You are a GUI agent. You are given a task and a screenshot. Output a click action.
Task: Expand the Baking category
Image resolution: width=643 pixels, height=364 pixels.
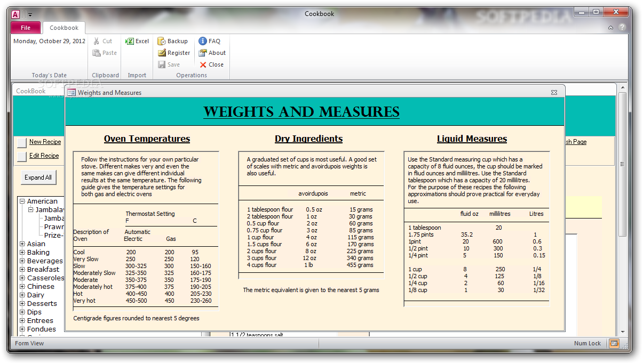coord(22,253)
